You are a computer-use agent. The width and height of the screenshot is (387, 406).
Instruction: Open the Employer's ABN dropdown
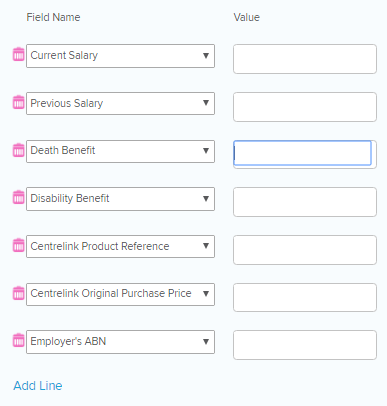[120, 342]
